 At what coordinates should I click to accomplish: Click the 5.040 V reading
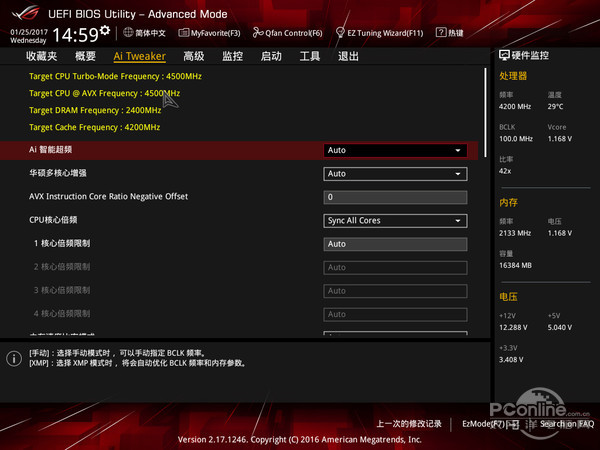[x=560, y=328]
